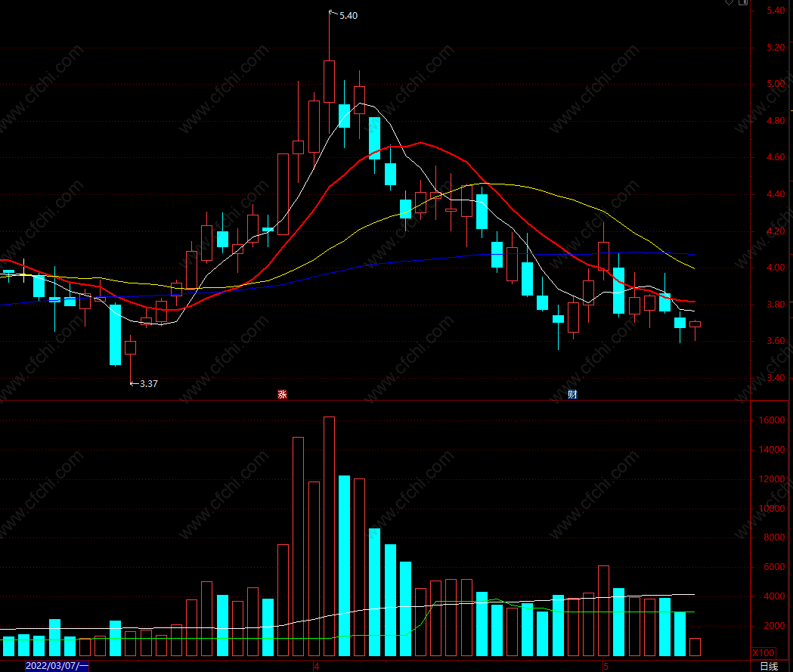Click the X100 volume multiplier label

click(764, 653)
